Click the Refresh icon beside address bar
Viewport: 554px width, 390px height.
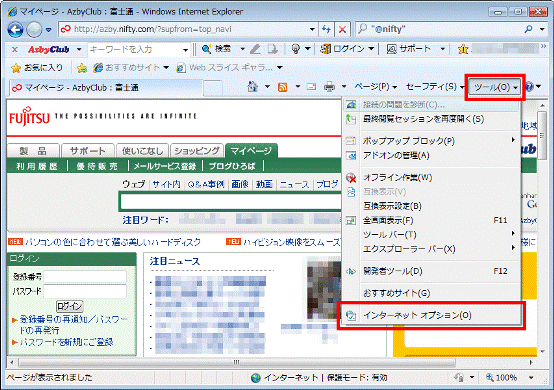tap(326, 29)
